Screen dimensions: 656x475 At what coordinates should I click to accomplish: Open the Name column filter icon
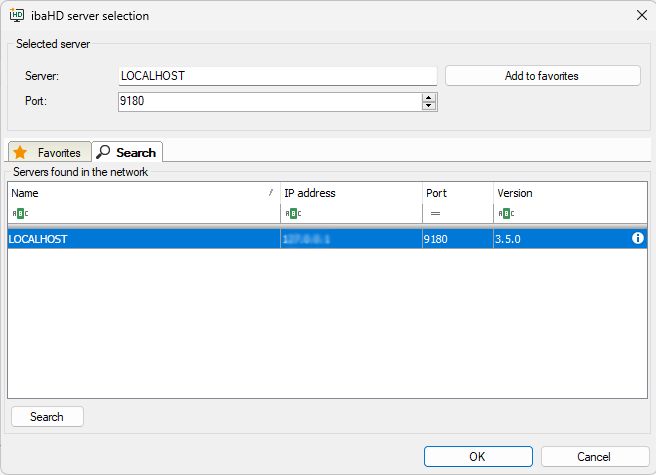[x=20, y=213]
